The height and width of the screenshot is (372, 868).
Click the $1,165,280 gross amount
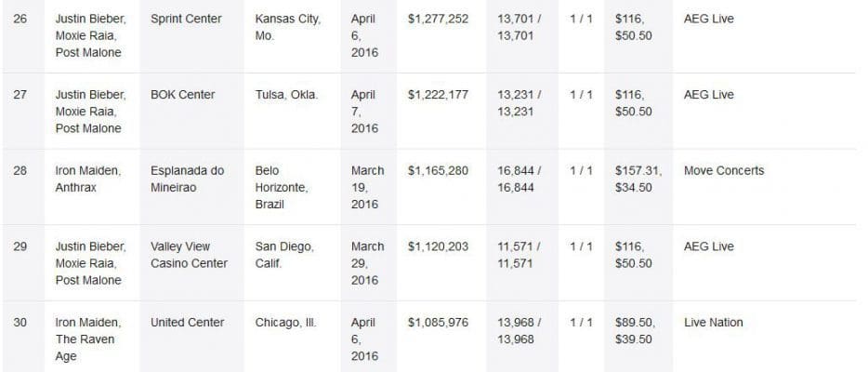click(x=437, y=171)
